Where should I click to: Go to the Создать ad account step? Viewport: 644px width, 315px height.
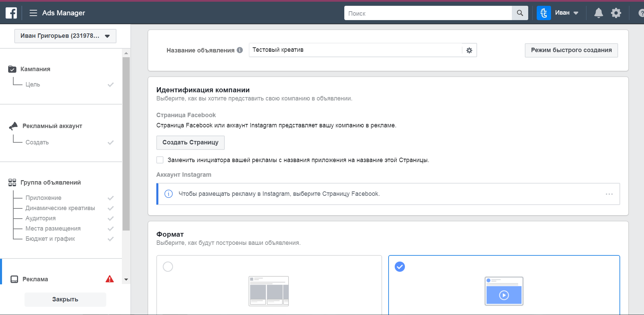pyautogui.click(x=37, y=142)
